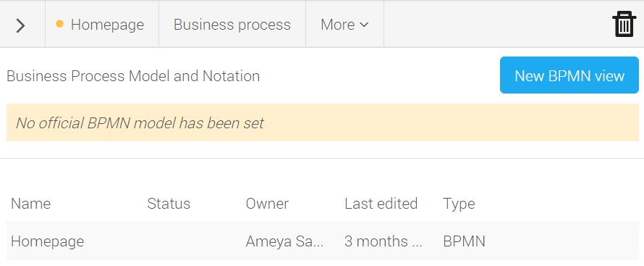Create a New BPMN view

pos(569,75)
